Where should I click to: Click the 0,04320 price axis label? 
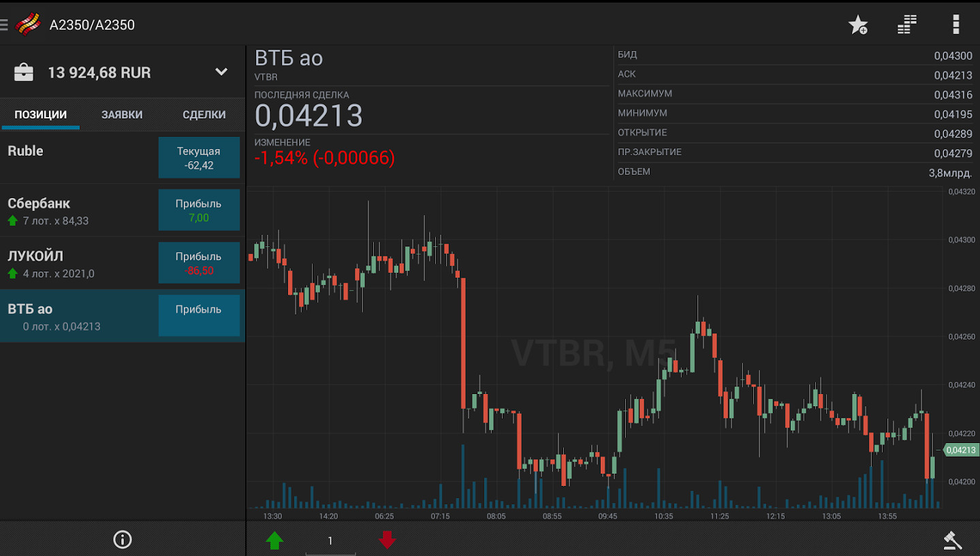point(961,191)
